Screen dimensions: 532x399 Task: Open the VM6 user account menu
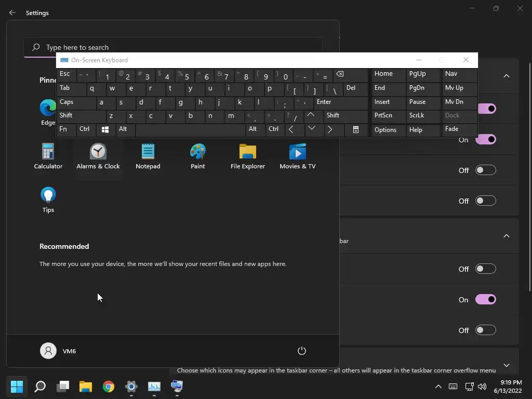pyautogui.click(x=58, y=351)
